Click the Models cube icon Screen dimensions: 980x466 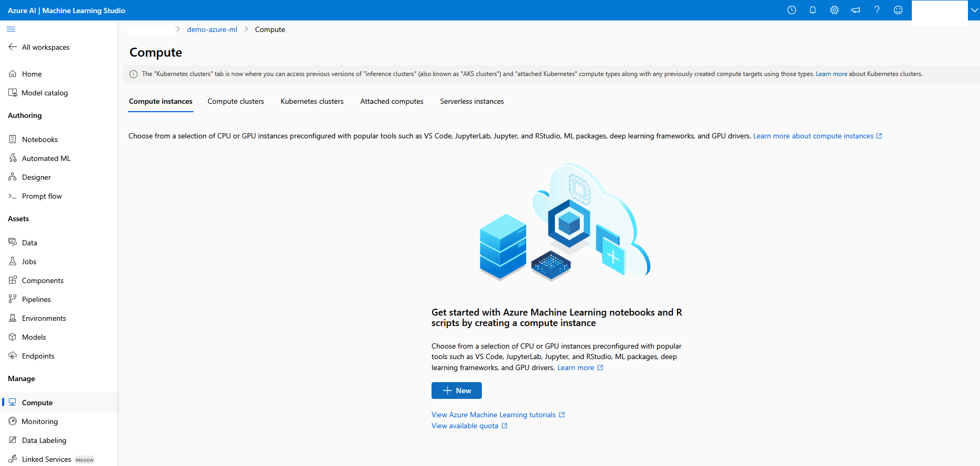[13, 337]
